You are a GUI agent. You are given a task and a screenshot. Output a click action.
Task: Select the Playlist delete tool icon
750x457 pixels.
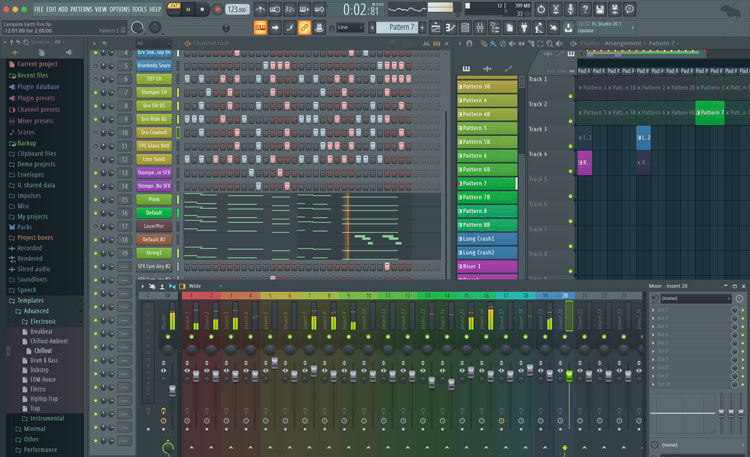click(502, 44)
